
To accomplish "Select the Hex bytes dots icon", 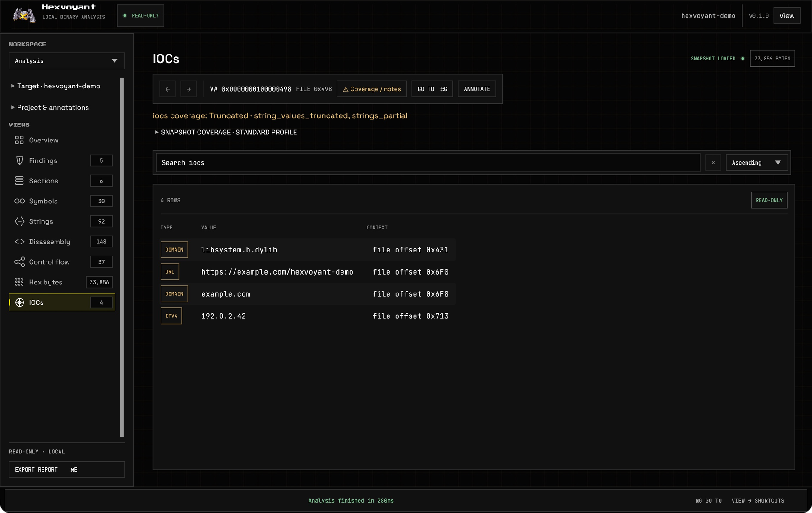I will 19,282.
